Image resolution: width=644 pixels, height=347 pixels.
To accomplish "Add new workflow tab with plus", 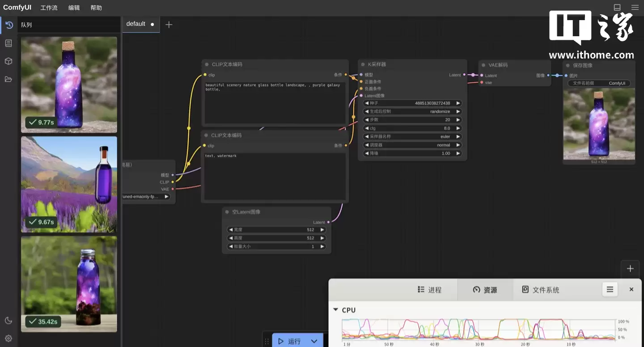I will (169, 25).
